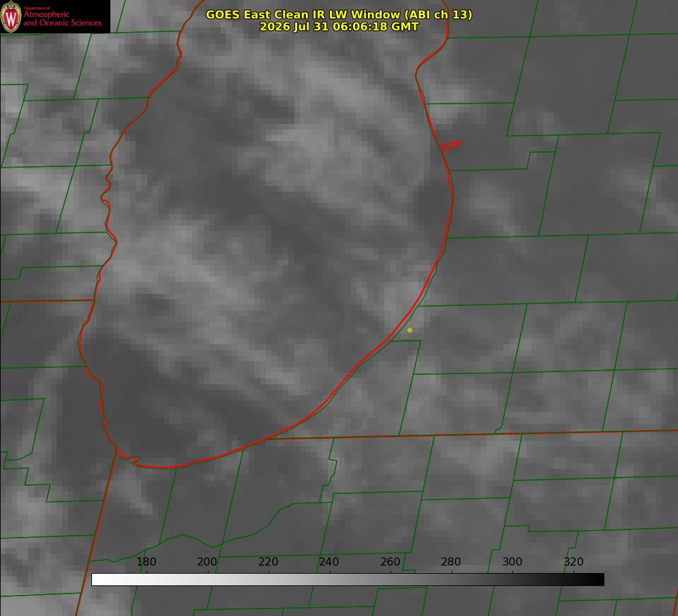Click the 280 temperature label
Screen dimensions: 678x616
point(451,561)
